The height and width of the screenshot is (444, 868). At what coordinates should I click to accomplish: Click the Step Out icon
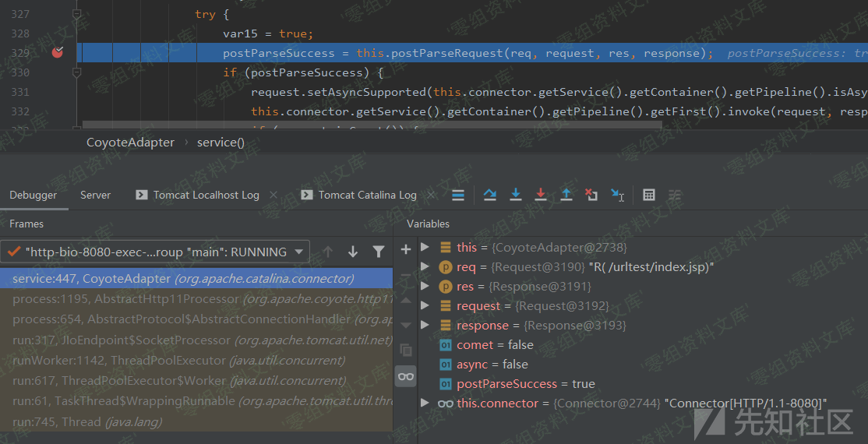(566, 195)
